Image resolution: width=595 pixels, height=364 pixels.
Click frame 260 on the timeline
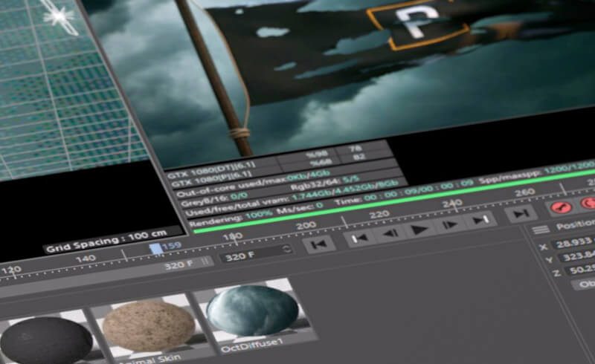524,192
